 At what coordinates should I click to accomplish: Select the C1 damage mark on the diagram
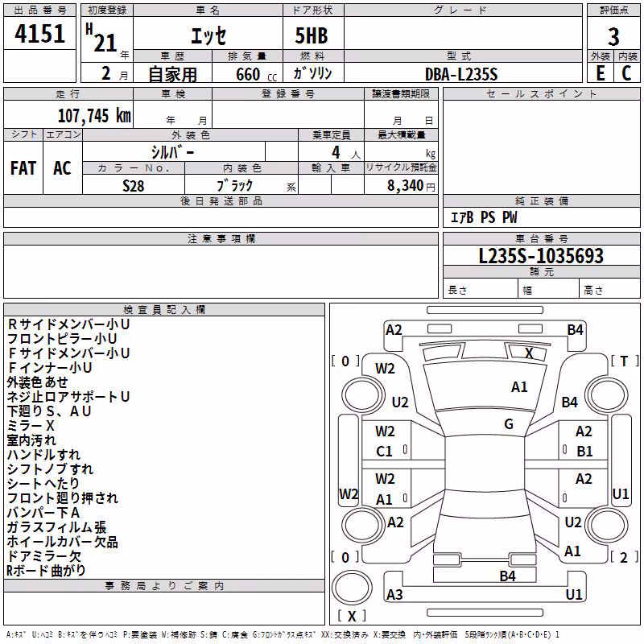[x=385, y=452]
